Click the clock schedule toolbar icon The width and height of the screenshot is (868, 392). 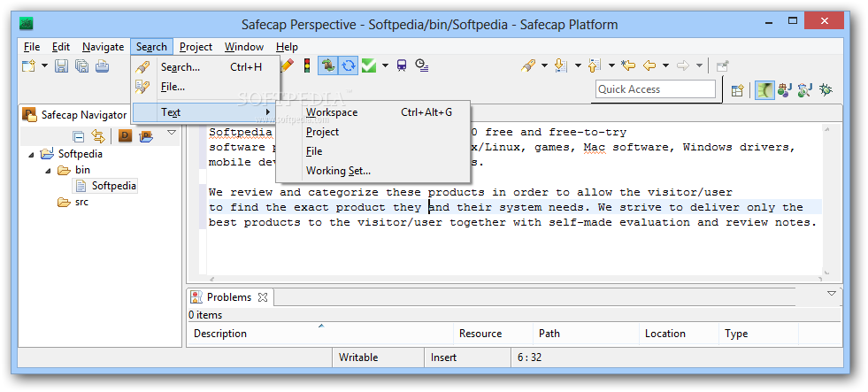click(x=422, y=65)
